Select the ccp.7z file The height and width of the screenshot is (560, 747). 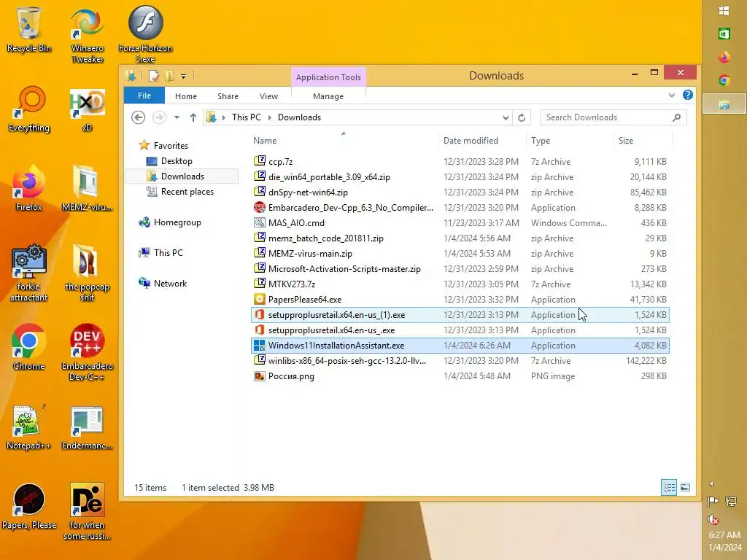point(460,161)
